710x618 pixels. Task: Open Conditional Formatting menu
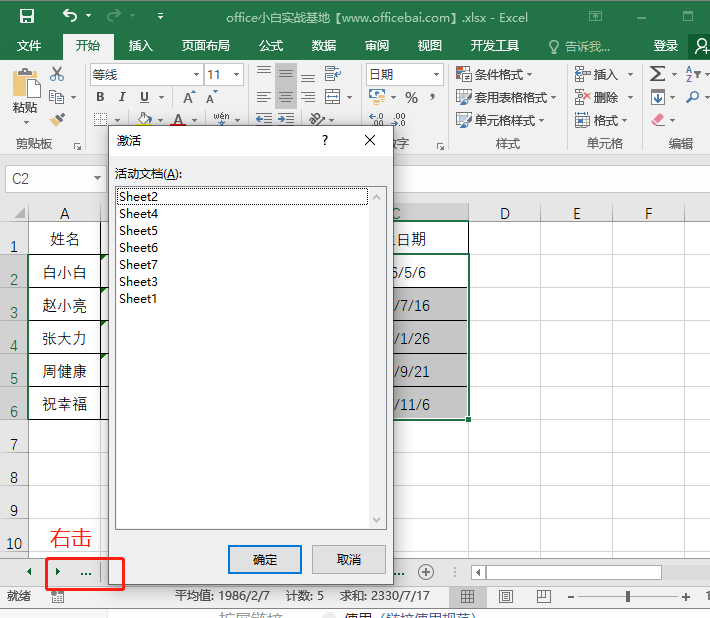point(494,74)
